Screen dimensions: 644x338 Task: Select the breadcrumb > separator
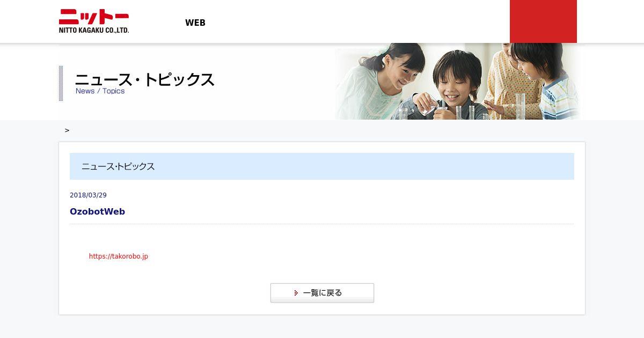67,130
